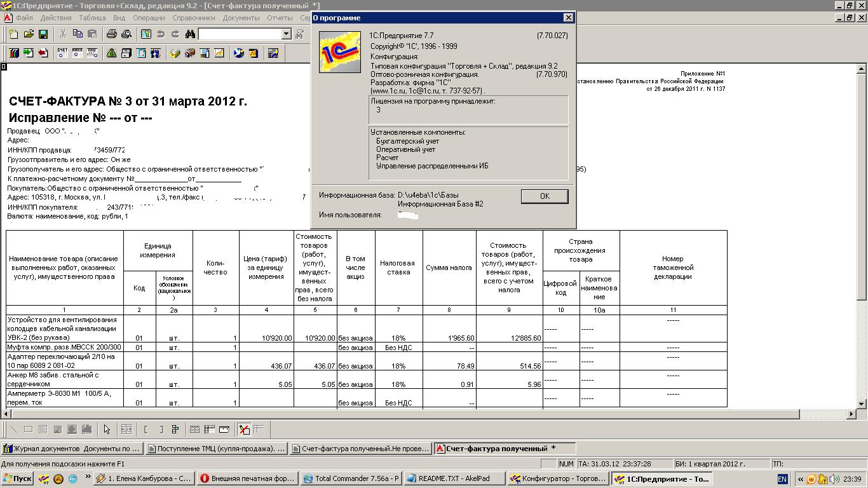Open the Операции menu
Image resolution: width=868 pixels, height=488 pixels.
point(149,18)
